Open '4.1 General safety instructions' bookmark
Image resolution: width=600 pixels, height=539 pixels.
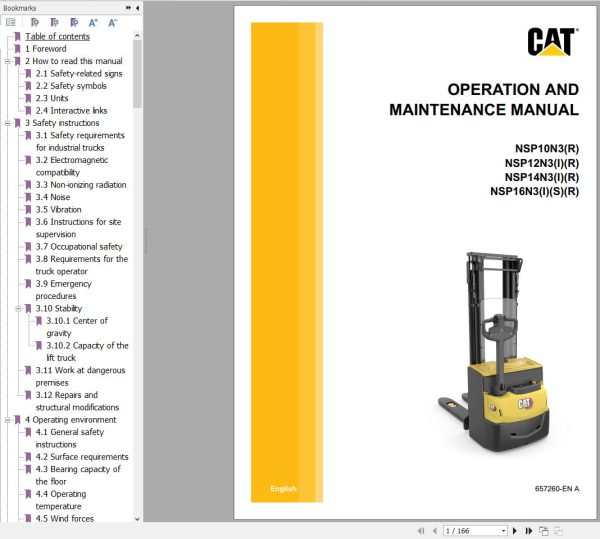pos(70,438)
